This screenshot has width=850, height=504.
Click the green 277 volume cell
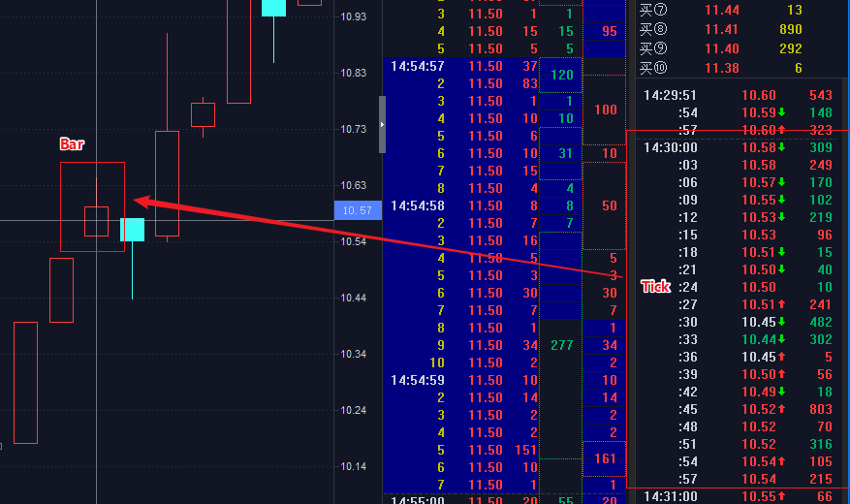tap(561, 345)
